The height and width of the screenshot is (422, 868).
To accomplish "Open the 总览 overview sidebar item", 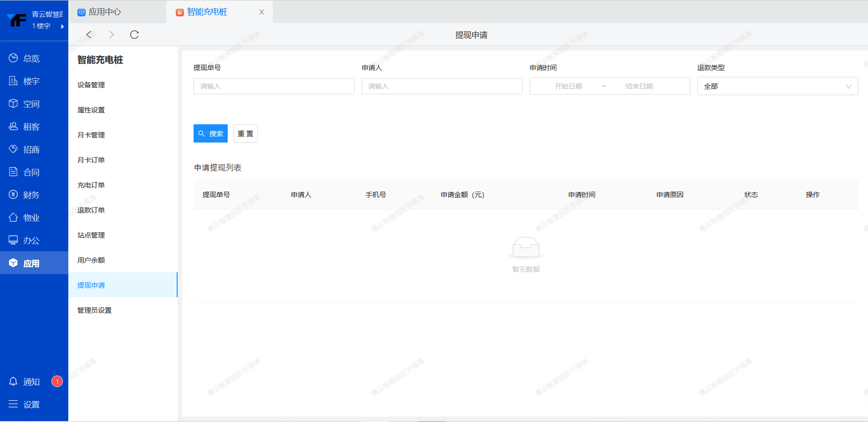I will click(x=31, y=58).
